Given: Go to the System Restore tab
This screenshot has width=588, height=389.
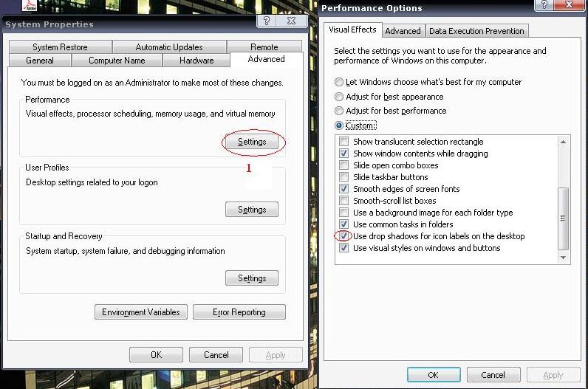Looking at the screenshot, I should pos(60,47).
